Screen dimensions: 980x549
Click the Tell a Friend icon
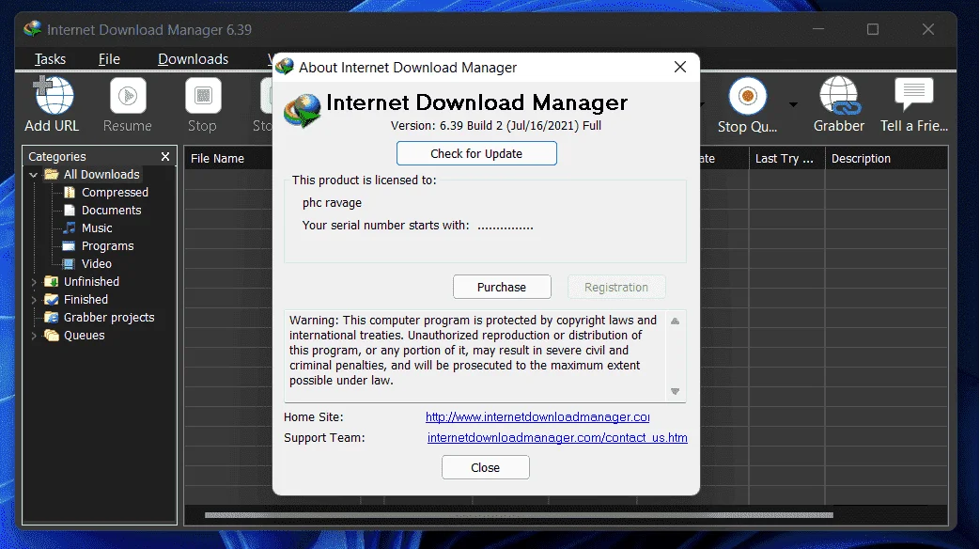(913, 94)
